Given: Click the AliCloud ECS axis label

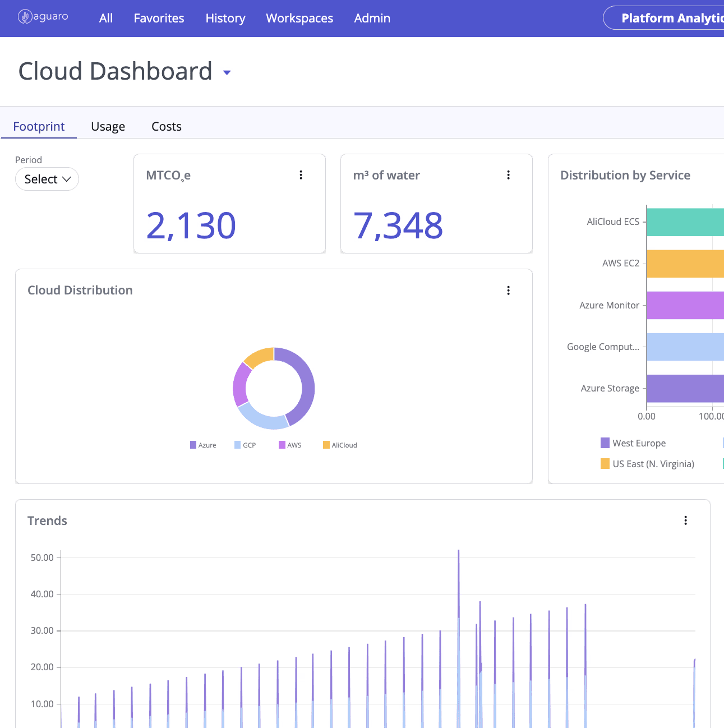Looking at the screenshot, I should coord(613,222).
